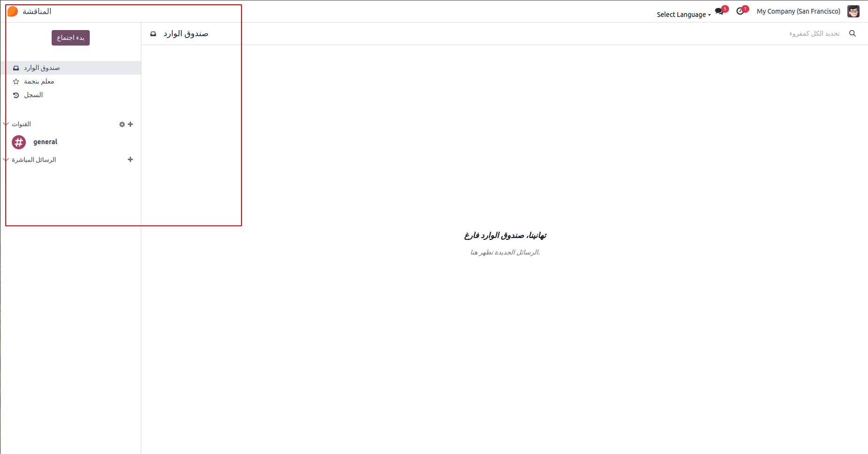Open channel settings gear icon

coord(122,124)
